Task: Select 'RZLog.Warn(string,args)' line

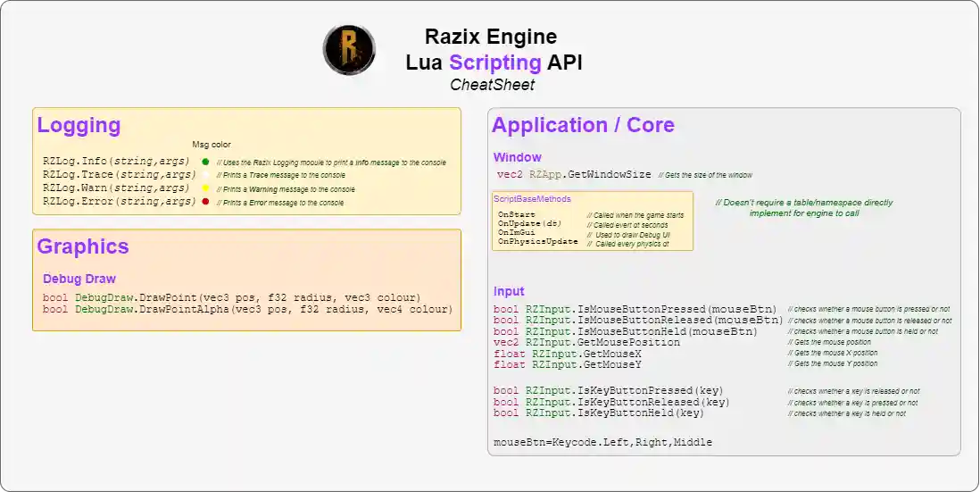Action: click(116, 188)
